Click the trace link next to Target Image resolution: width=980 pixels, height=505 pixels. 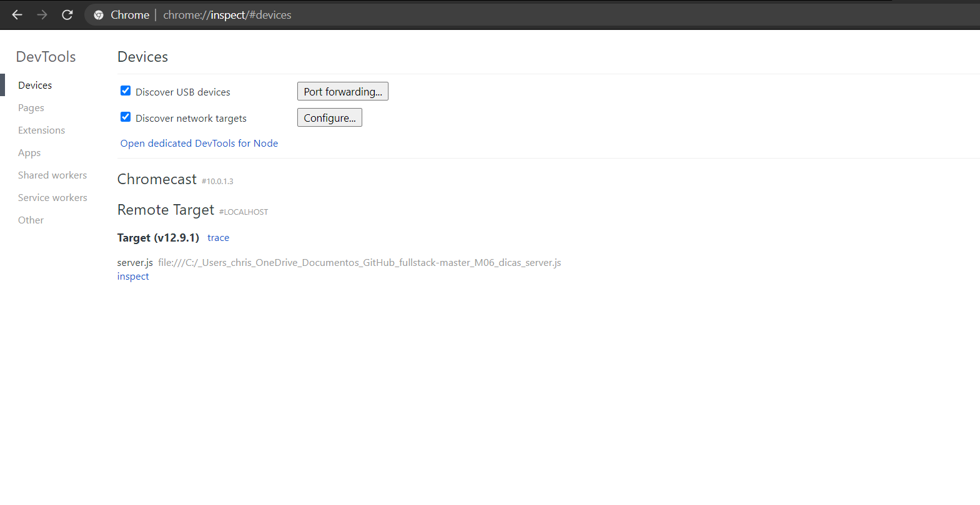pyautogui.click(x=218, y=238)
